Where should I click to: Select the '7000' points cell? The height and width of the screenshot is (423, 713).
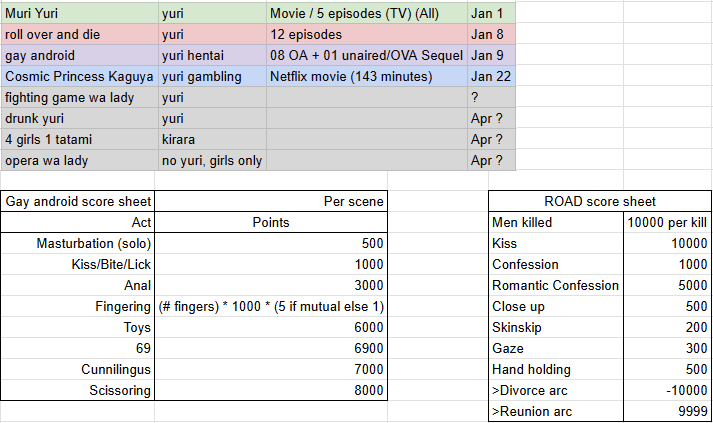point(271,369)
